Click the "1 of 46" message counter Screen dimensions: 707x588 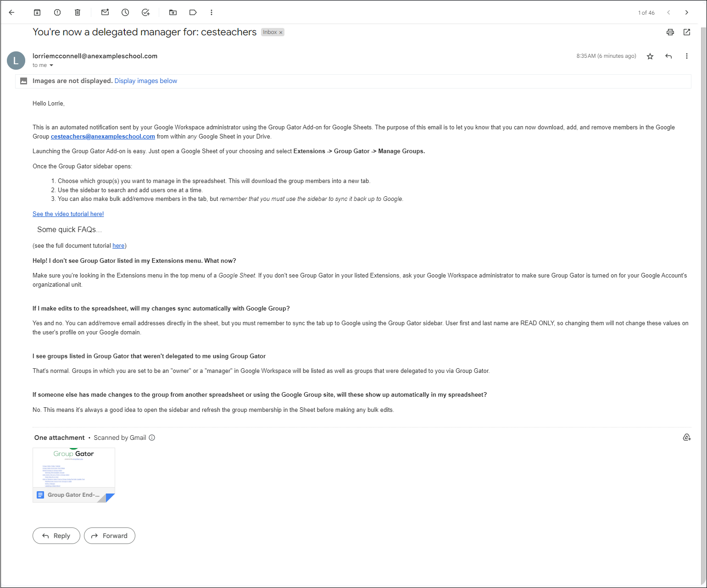(x=646, y=13)
